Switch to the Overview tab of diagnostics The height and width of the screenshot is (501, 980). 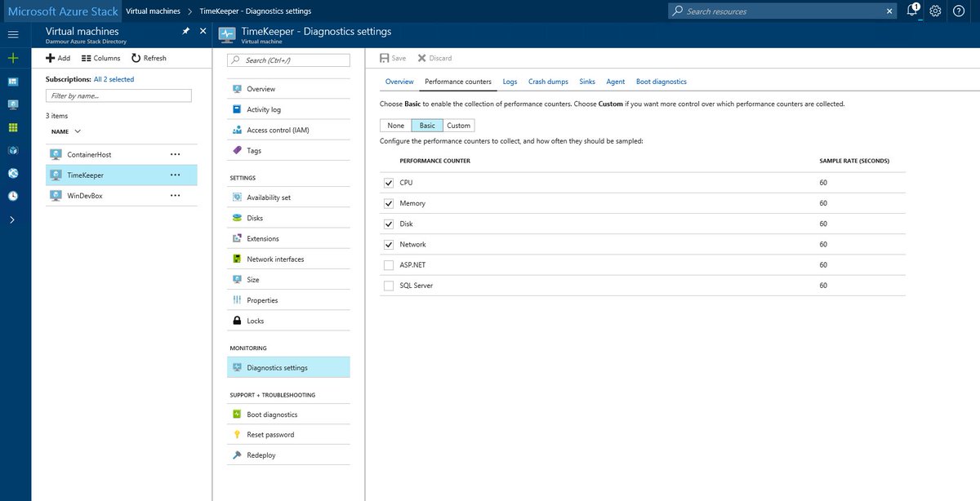point(399,82)
